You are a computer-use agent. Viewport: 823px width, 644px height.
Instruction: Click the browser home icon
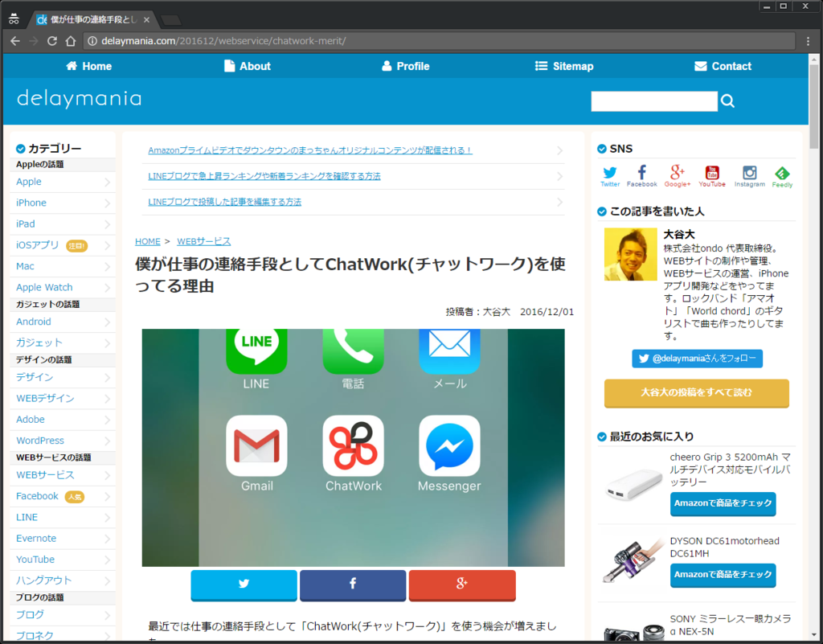(71, 41)
